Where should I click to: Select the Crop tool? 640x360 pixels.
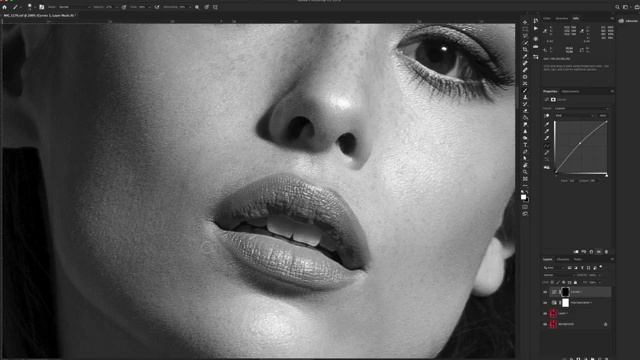coord(525,50)
